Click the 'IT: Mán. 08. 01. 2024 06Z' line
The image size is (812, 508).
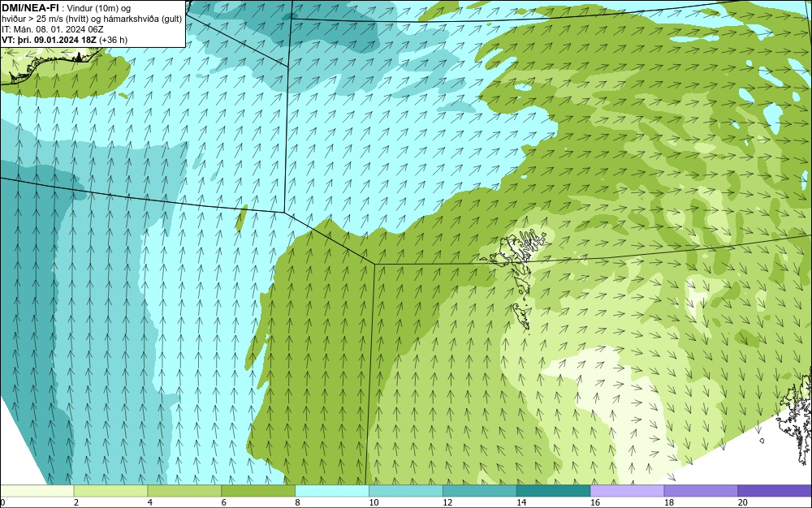[x=53, y=29]
